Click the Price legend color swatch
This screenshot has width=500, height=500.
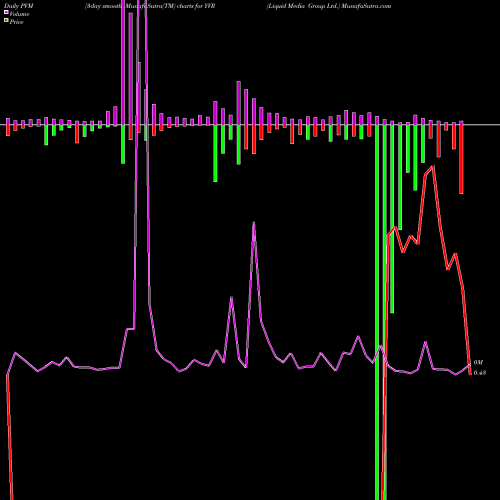(6, 21)
